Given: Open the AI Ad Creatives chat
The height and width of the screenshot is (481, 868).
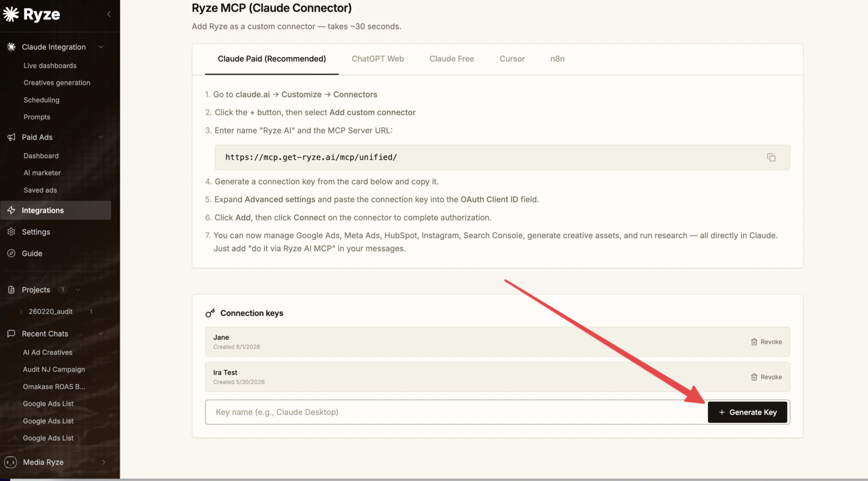Looking at the screenshot, I should [x=47, y=352].
